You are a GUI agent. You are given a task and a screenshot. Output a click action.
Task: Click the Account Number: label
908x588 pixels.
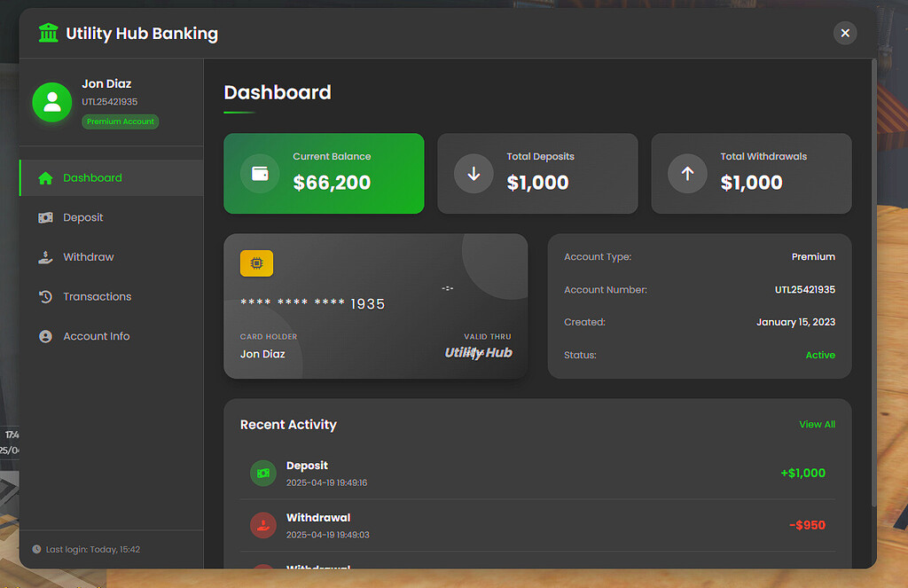pyautogui.click(x=606, y=290)
